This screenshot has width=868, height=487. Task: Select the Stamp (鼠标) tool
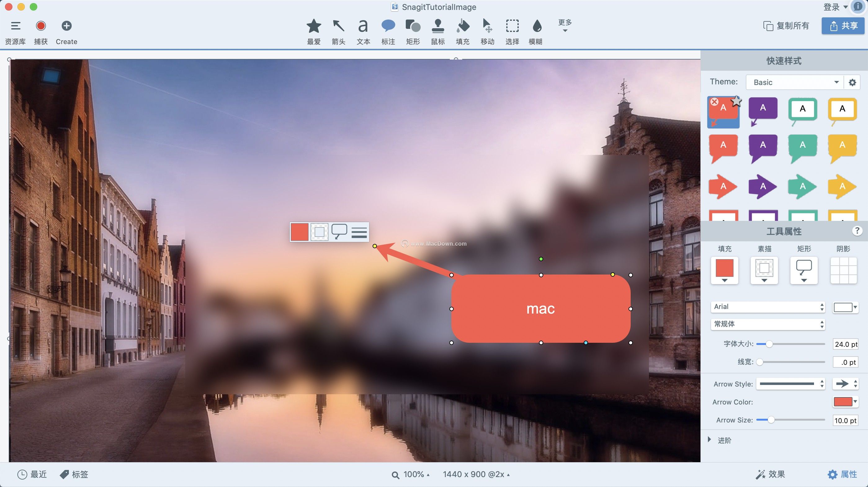[x=438, y=32]
